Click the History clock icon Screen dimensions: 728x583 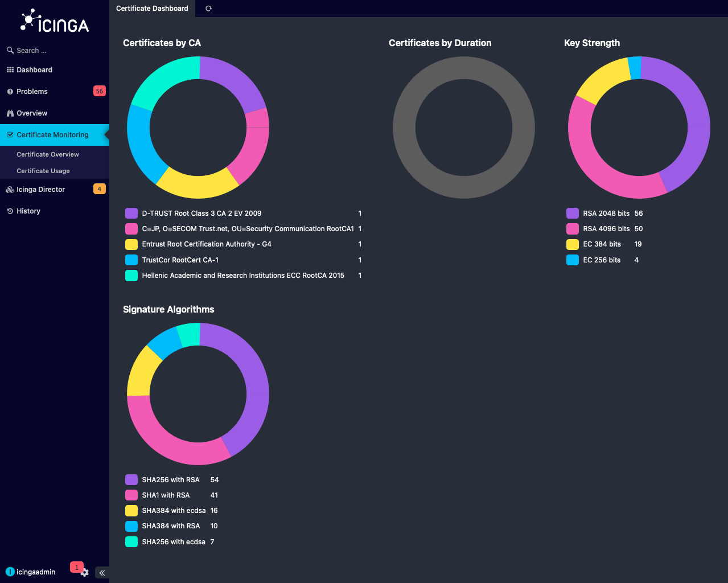click(x=9, y=211)
